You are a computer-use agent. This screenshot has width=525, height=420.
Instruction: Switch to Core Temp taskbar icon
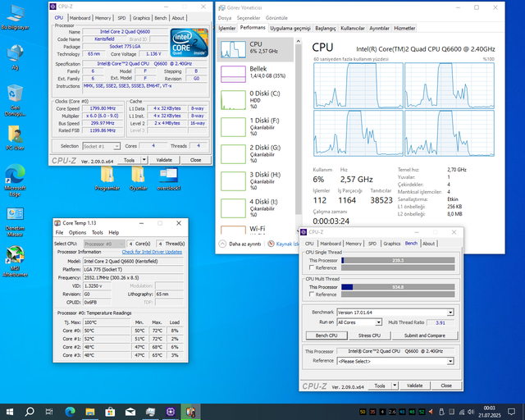[x=190, y=412]
